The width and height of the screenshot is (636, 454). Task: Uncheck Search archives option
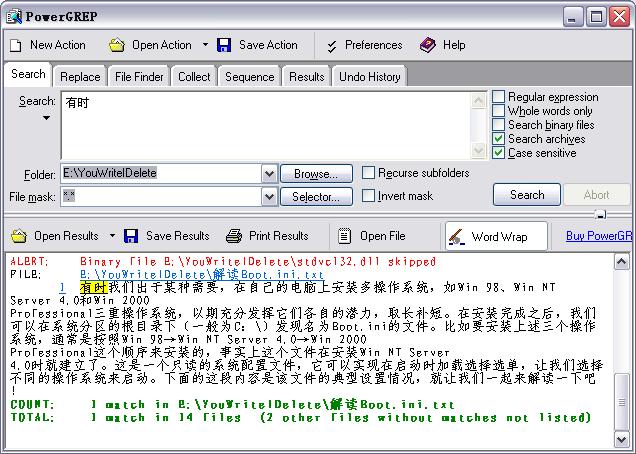(x=498, y=139)
